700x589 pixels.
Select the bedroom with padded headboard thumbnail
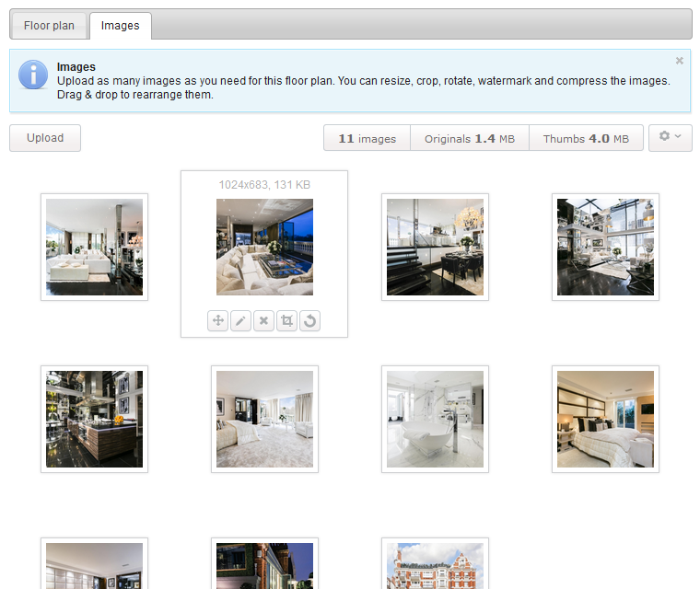605,420
